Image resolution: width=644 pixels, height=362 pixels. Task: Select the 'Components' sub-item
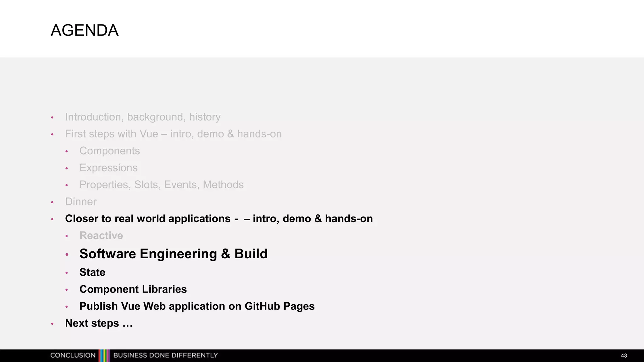click(109, 151)
